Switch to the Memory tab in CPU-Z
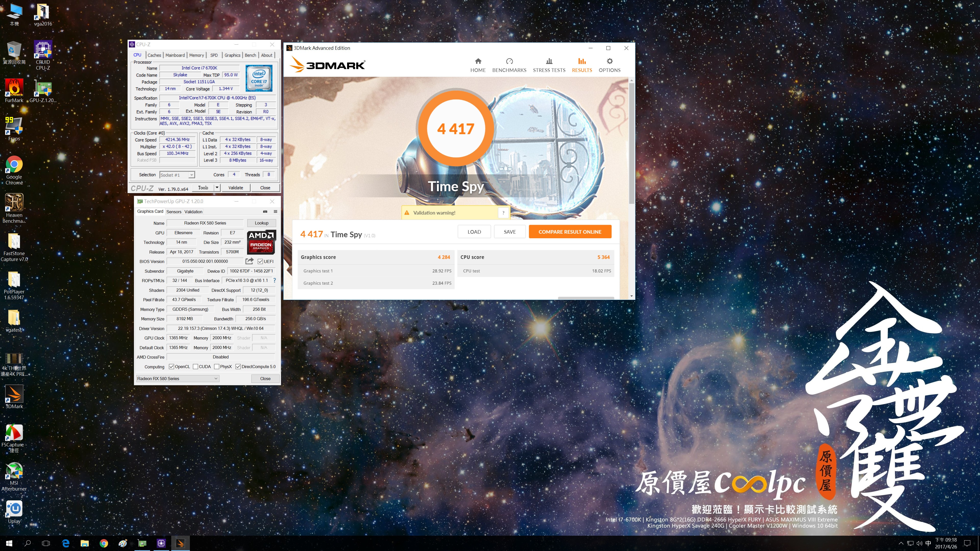The image size is (980, 551). click(x=196, y=55)
